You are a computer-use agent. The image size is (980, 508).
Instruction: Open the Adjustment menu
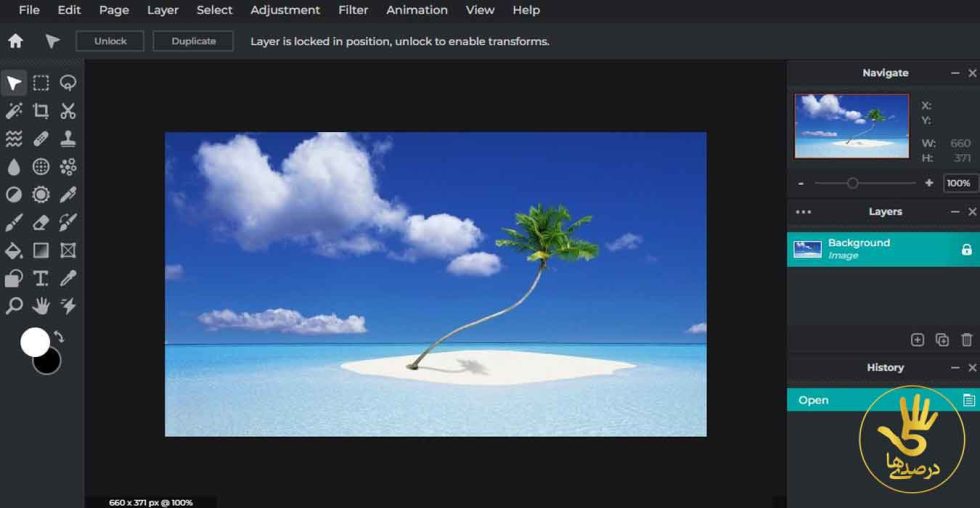(x=285, y=10)
